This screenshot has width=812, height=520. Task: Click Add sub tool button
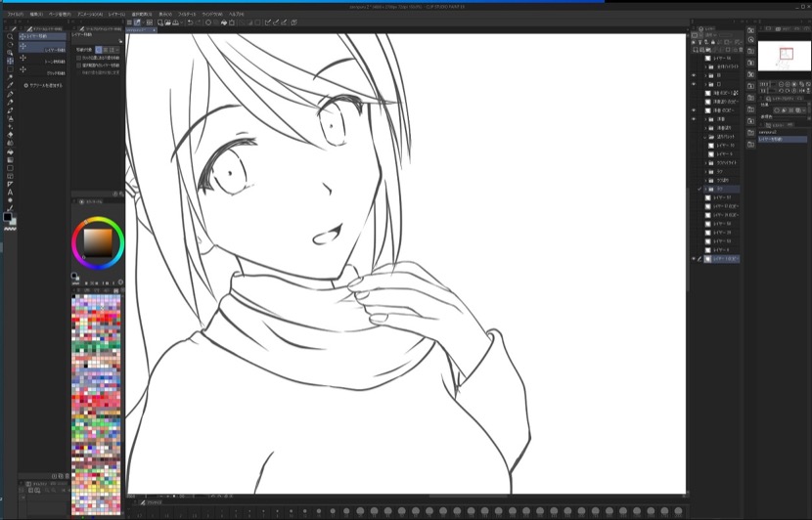point(43,85)
